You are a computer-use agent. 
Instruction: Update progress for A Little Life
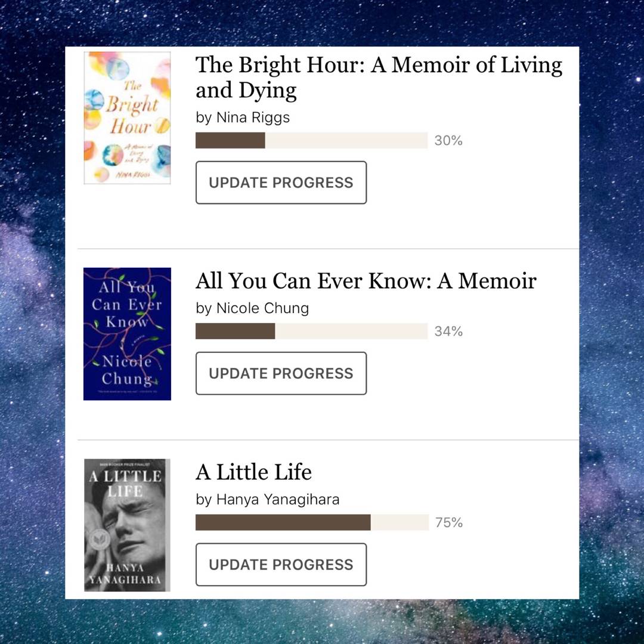pos(281,565)
